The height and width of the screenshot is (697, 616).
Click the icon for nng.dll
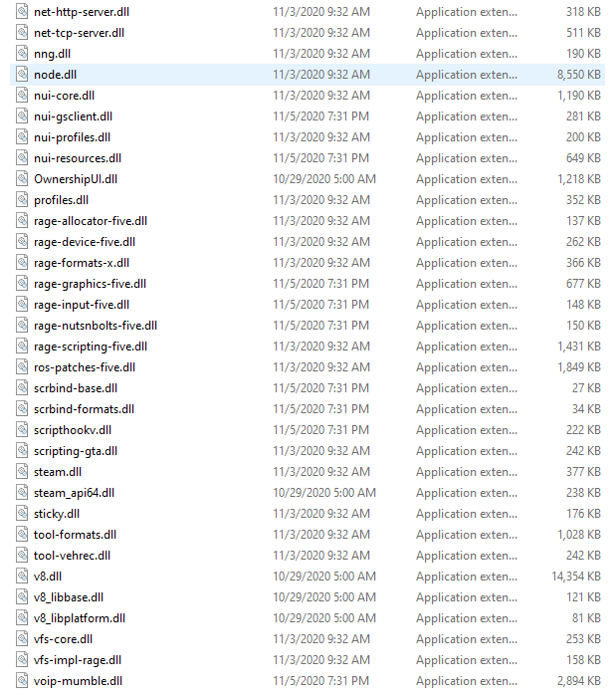click(22, 54)
